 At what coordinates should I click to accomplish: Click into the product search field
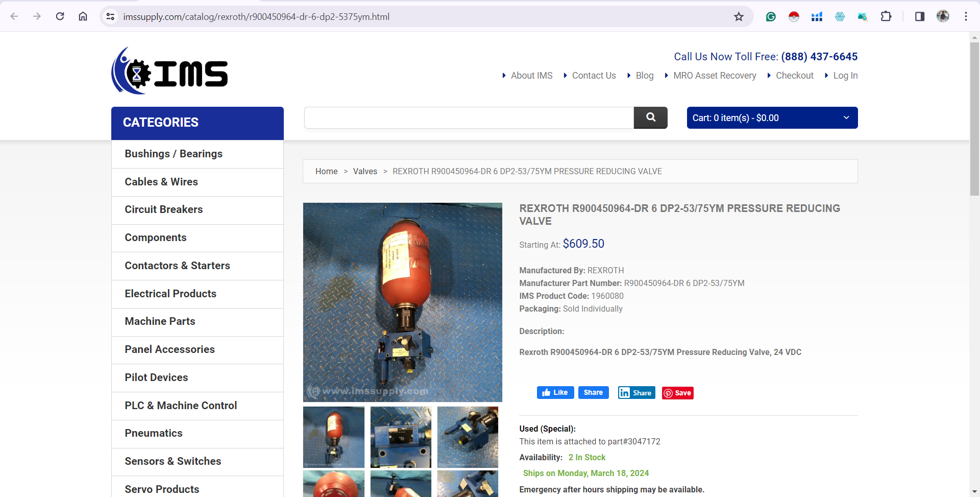tap(469, 117)
